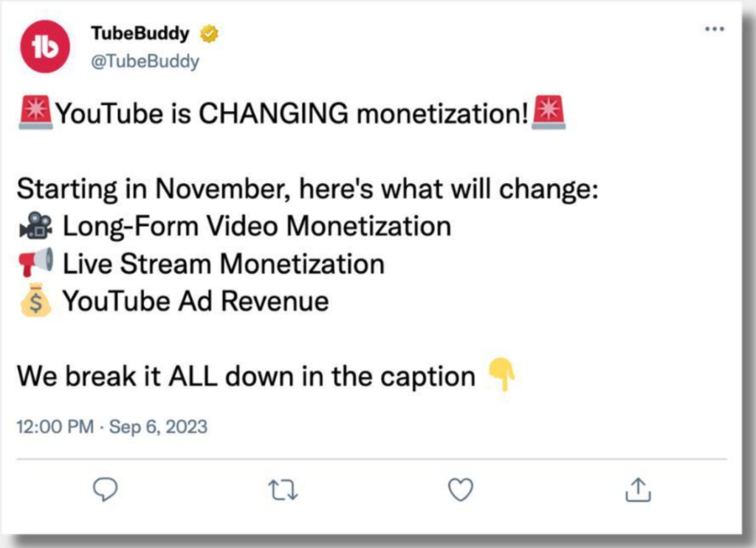
Task: Open the @TubeBuddy handle link
Action: [x=145, y=61]
